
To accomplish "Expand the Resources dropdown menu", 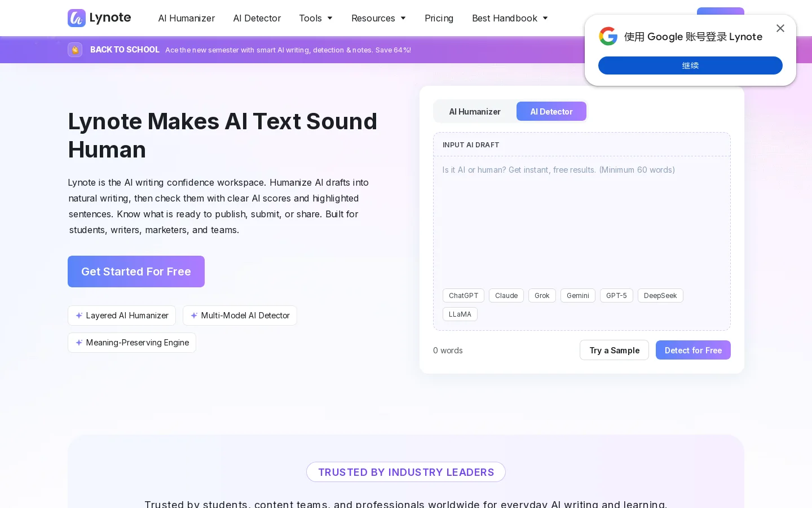I will pos(378,18).
